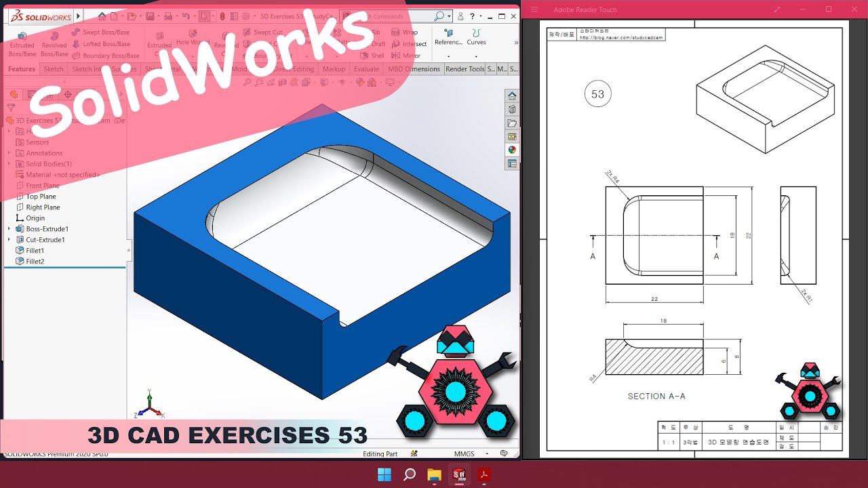The image size is (868, 488).
Task: Click the Shell feature tool
Action: pos(372,56)
